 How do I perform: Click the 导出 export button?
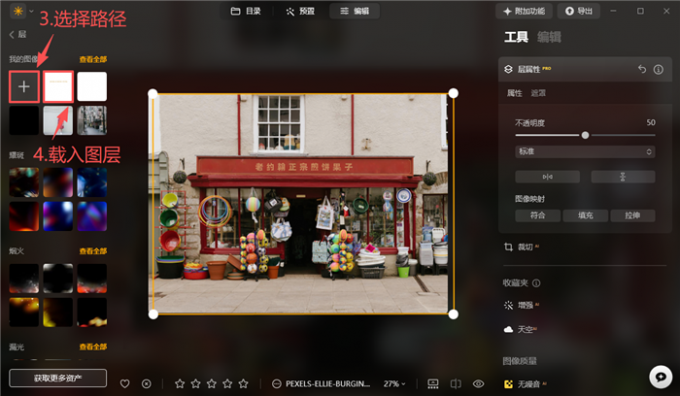tap(579, 11)
